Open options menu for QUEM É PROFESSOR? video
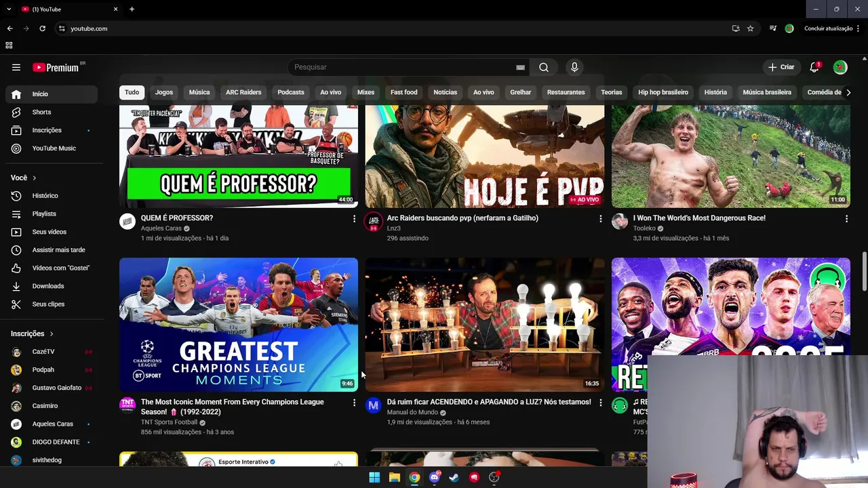The height and width of the screenshot is (488, 868). click(354, 219)
